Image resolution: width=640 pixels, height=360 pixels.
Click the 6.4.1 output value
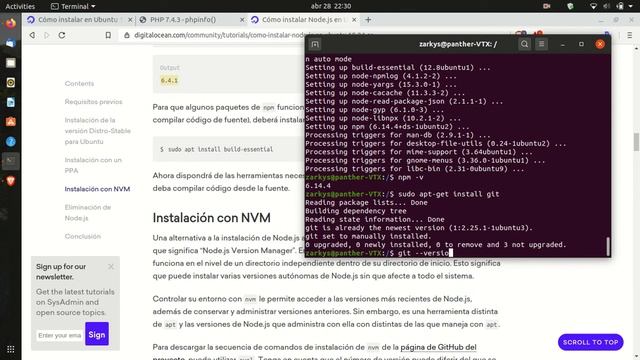coord(169,80)
